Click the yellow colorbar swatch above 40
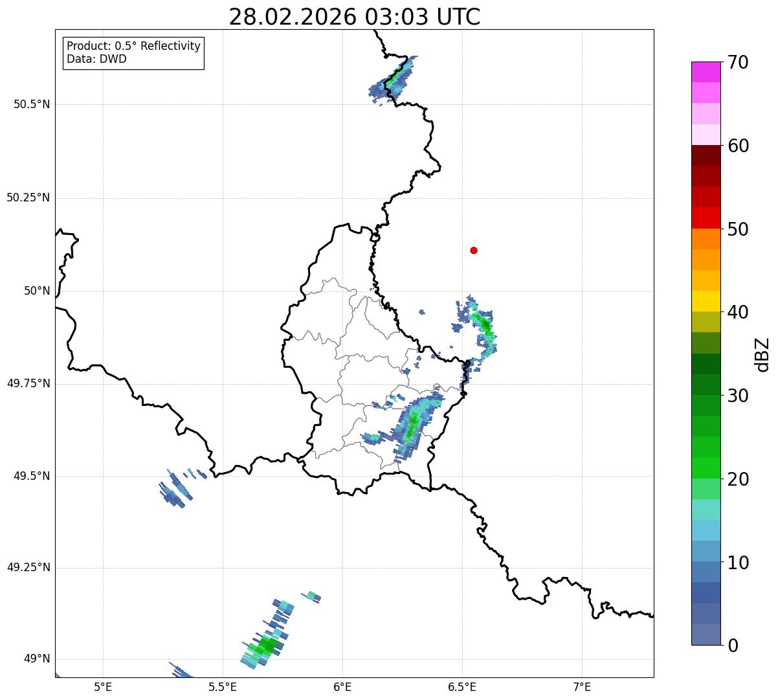The image size is (778, 700). point(706,301)
